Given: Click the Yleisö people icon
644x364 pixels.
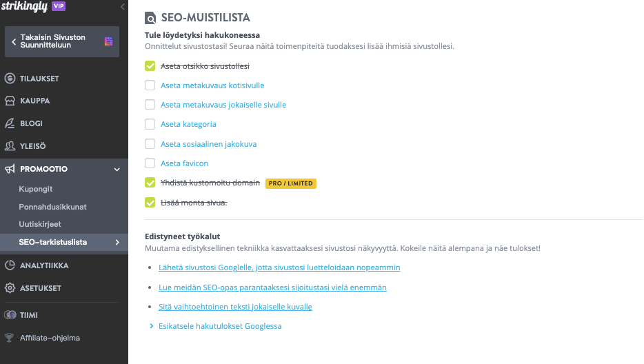Looking at the screenshot, I should (10, 146).
